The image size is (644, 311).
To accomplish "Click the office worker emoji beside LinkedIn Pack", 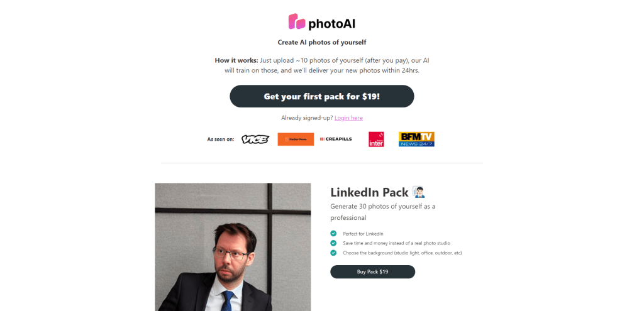I will [419, 192].
